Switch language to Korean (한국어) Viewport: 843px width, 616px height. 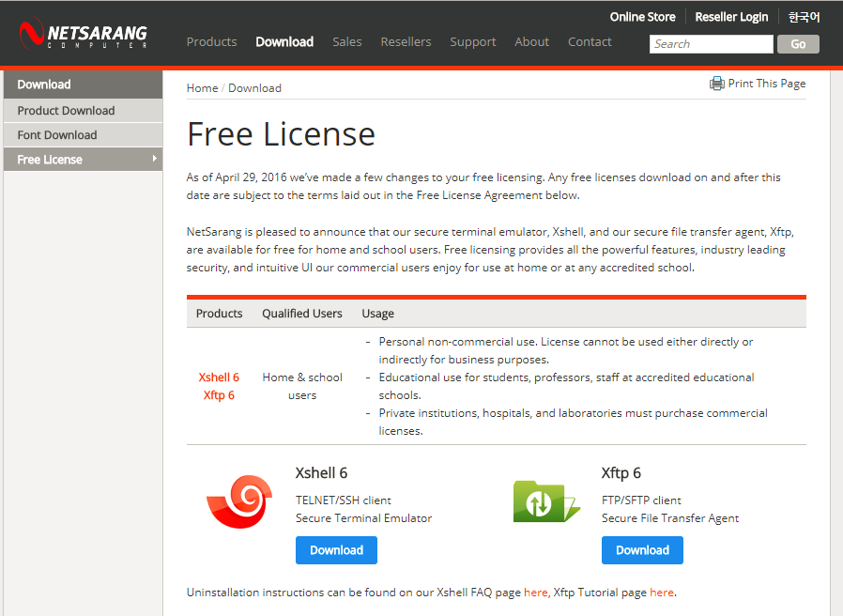coord(804,17)
